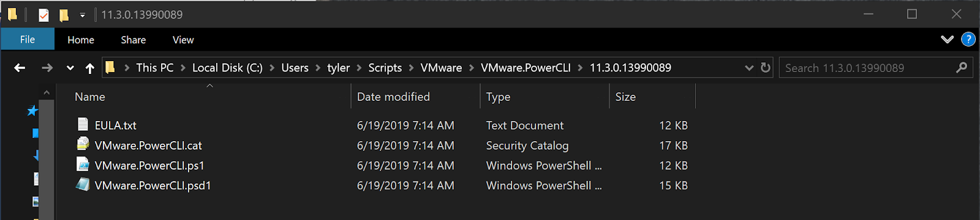Click the Quick access star in sidebar

[32, 111]
